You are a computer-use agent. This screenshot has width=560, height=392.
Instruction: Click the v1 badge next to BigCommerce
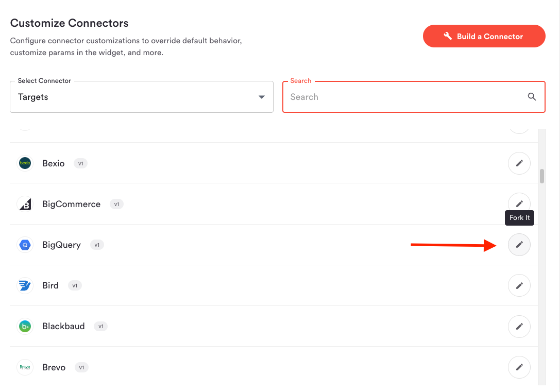click(x=116, y=204)
